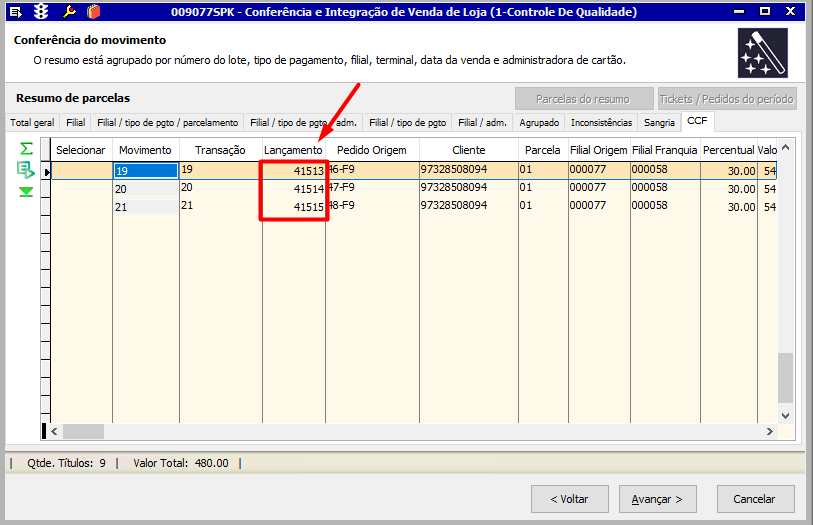Click the Filial Franquia column header
Image resolution: width=813 pixels, height=525 pixels.
[x=665, y=150]
